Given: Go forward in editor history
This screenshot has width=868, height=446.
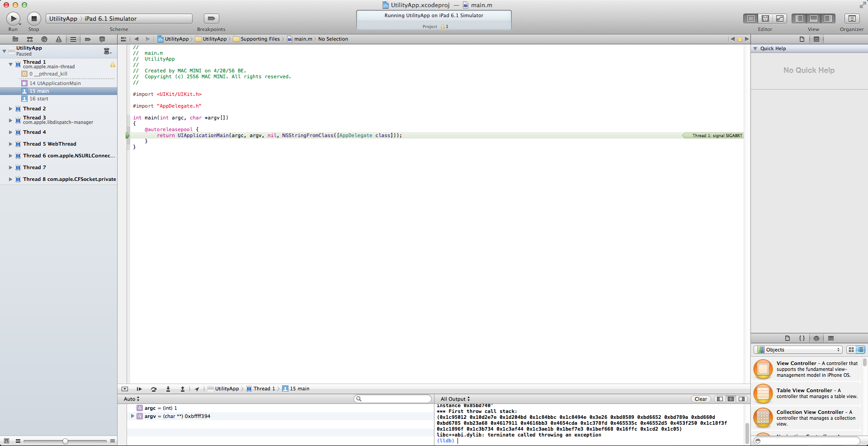Looking at the screenshot, I should coord(147,39).
